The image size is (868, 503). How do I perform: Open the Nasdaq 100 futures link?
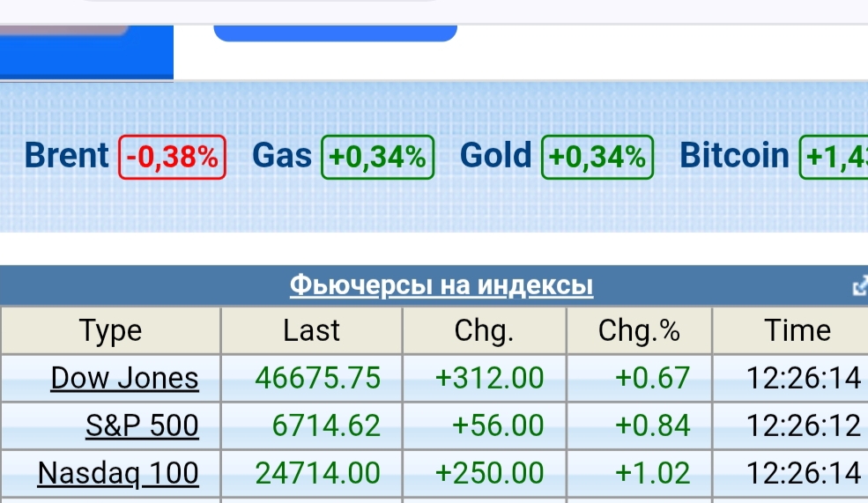pyautogui.click(x=118, y=473)
